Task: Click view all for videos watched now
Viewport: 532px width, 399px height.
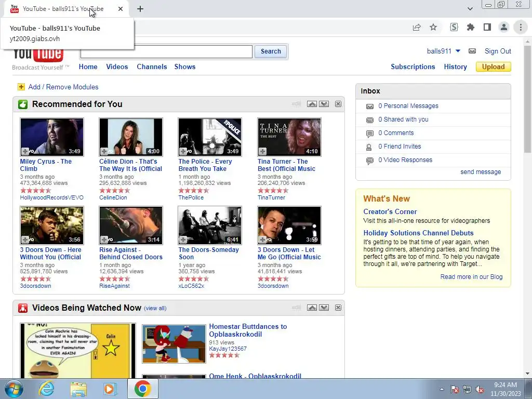Action: [155, 309]
